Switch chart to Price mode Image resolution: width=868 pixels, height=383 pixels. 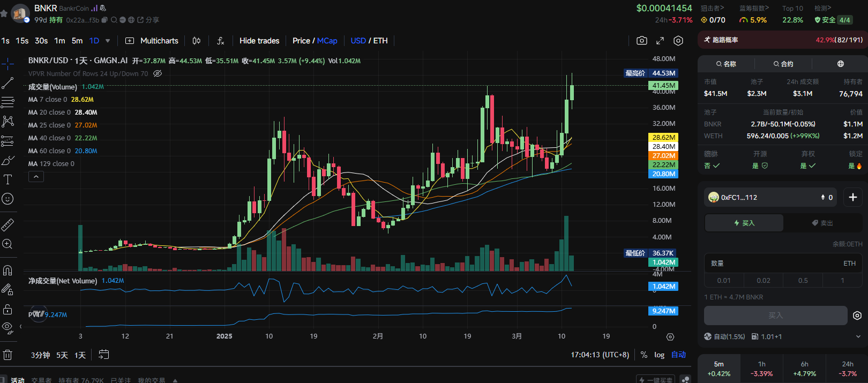[301, 41]
